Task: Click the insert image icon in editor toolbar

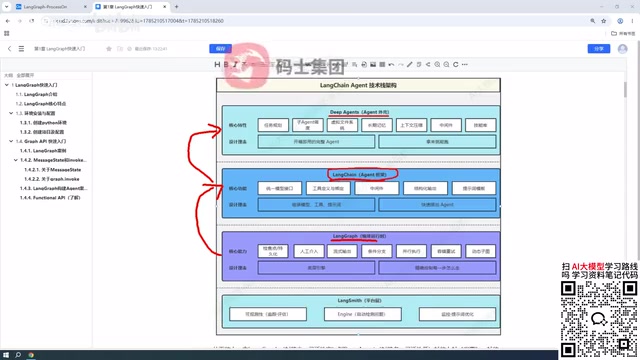Action: click(x=373, y=64)
